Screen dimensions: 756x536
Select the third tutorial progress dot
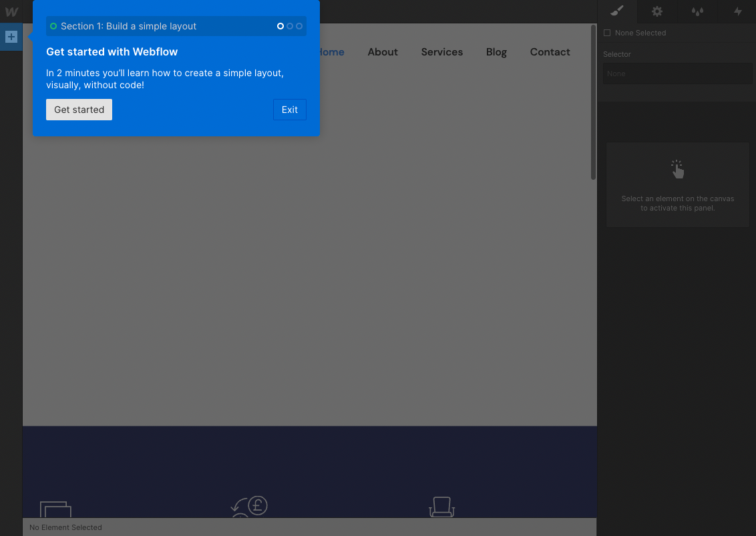299,26
